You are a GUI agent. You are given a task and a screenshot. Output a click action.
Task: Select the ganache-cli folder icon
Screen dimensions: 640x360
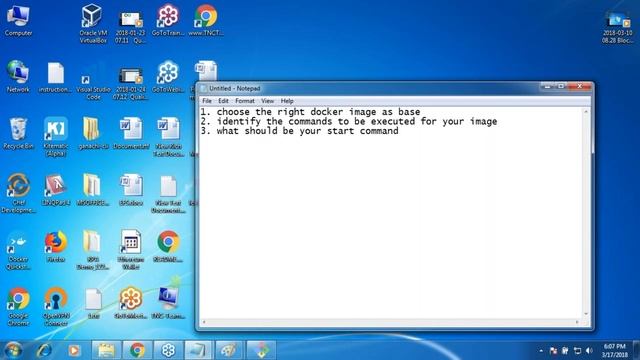coord(93,134)
